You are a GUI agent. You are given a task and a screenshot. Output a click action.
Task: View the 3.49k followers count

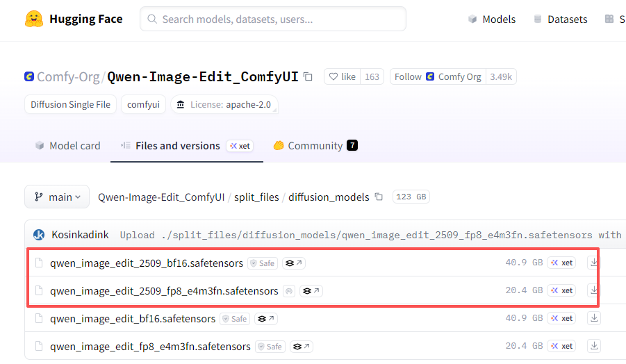(501, 76)
